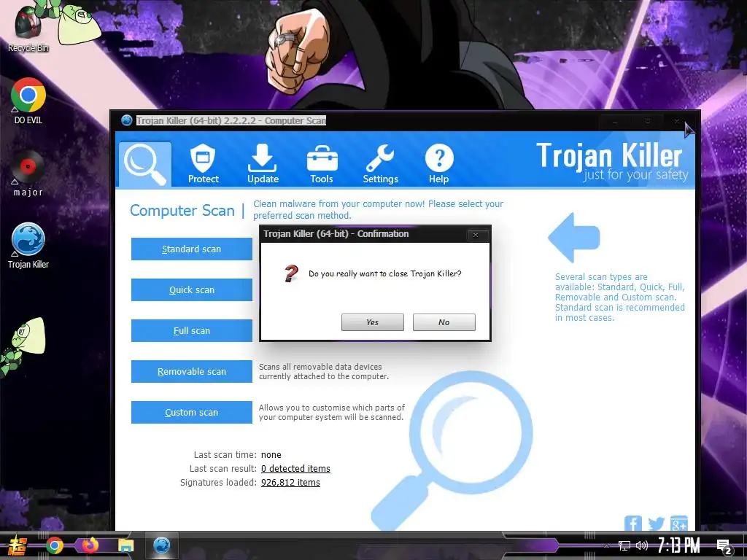Open the Protect shield tab
Viewport: 747px width, 560px height.
pyautogui.click(x=203, y=164)
